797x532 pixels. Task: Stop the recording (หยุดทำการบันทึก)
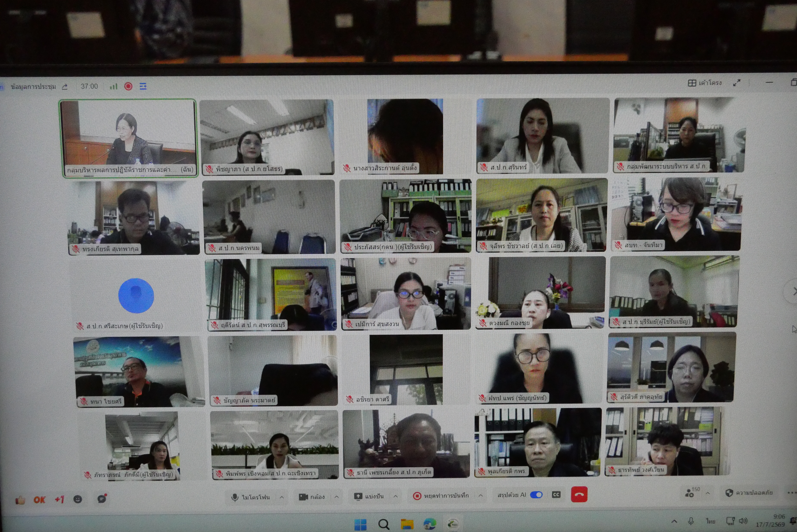pos(441,496)
